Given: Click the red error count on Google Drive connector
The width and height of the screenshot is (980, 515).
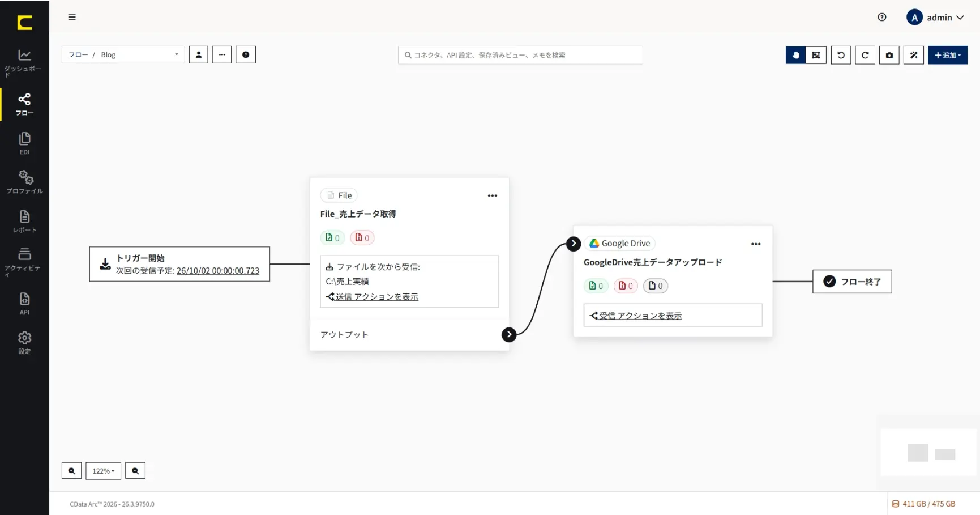Looking at the screenshot, I should 626,286.
